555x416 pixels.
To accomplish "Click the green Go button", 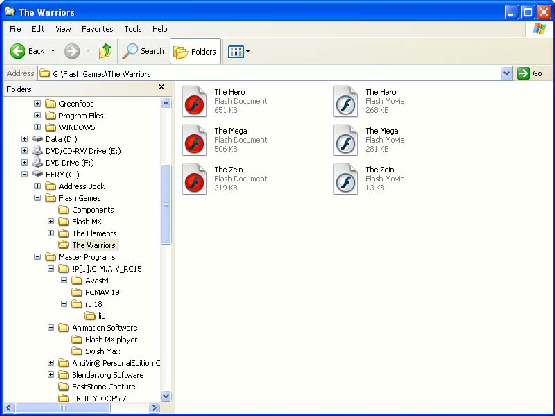I will click(x=530, y=74).
